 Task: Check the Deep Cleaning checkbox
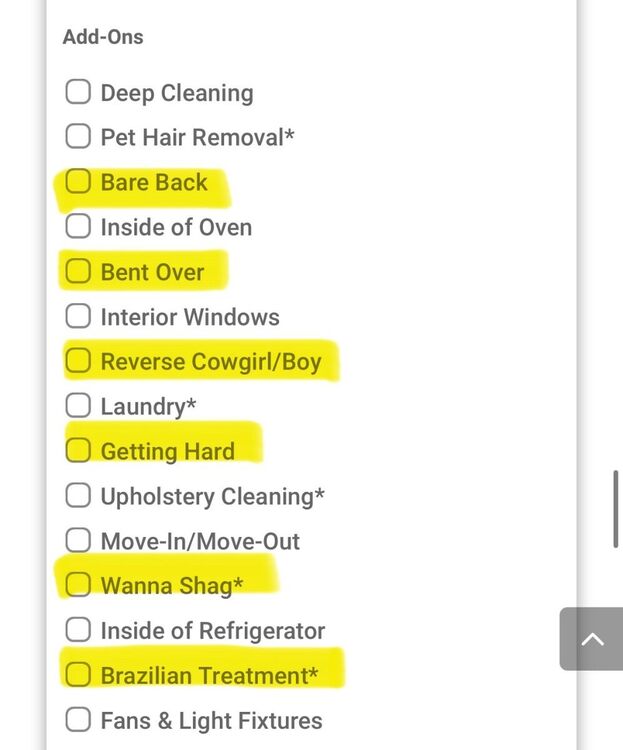[x=78, y=93]
